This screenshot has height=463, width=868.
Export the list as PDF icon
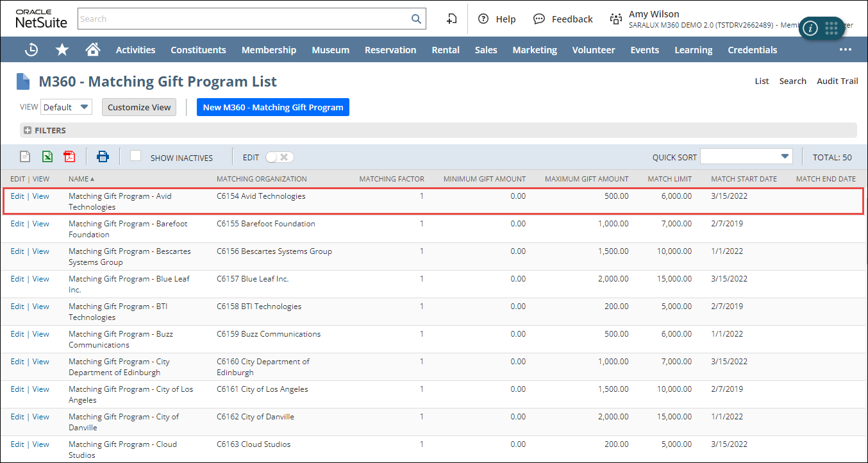pos(69,156)
